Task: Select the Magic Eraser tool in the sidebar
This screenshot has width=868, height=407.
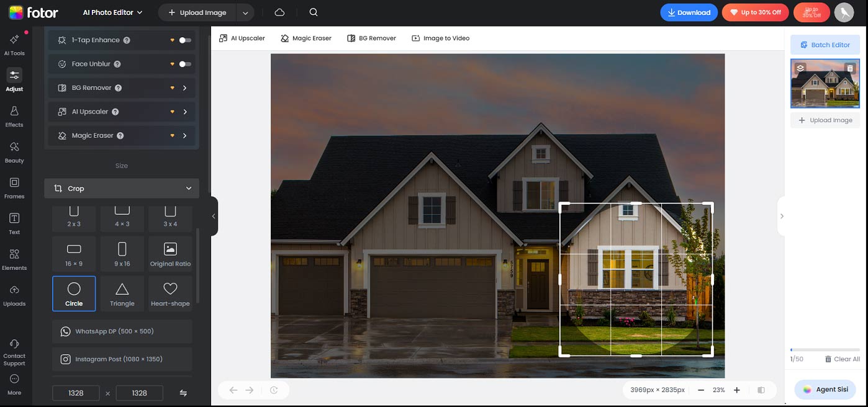Action: [x=121, y=135]
